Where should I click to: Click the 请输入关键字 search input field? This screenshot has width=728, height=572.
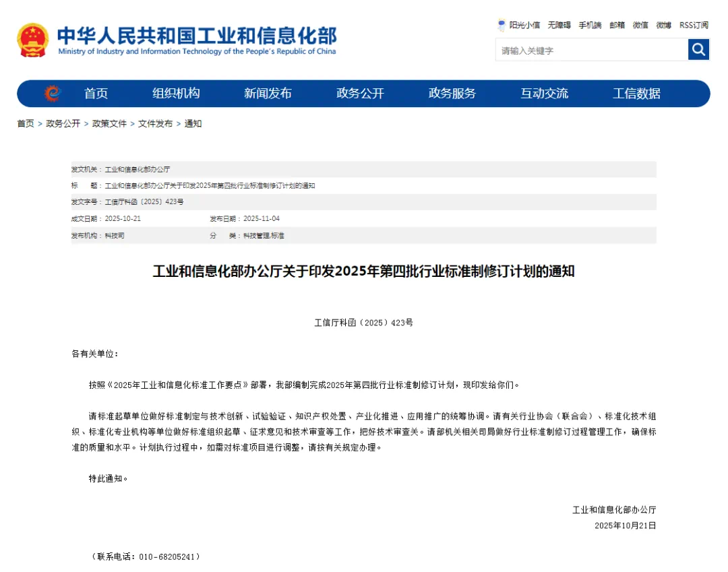(591, 50)
